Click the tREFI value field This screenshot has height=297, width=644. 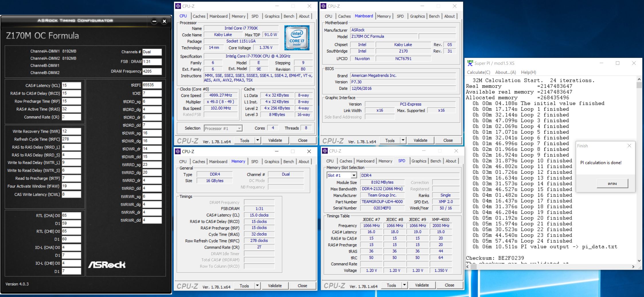152,85
